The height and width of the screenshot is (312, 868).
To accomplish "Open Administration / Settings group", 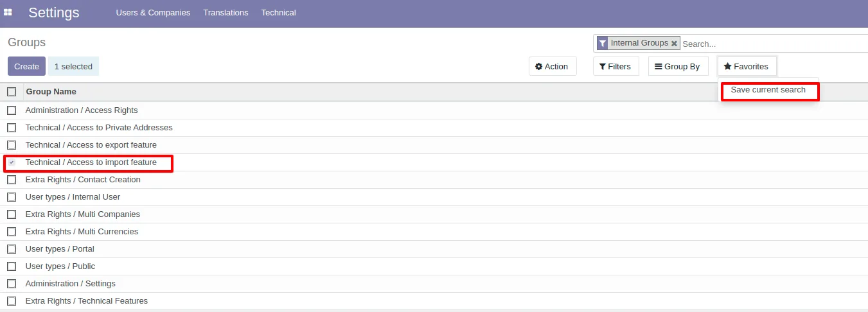I will tap(71, 284).
